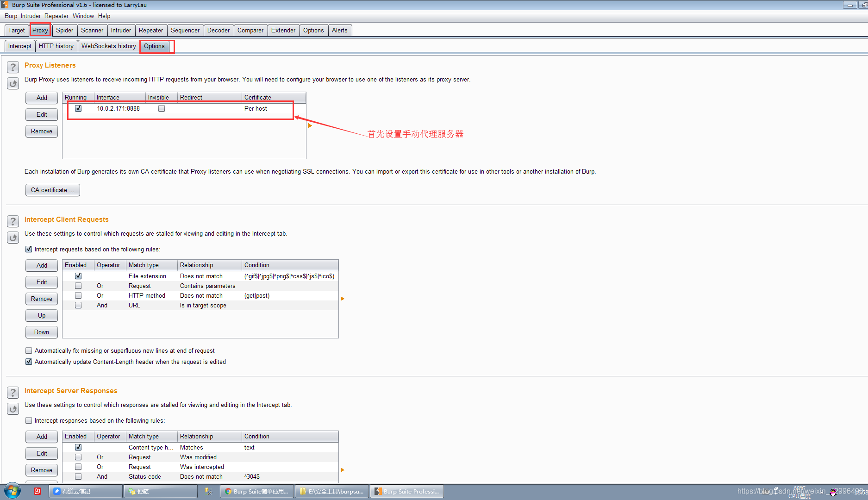The width and height of the screenshot is (868, 500).
Task: Enable the Was intercepted response rule
Action: [78, 467]
